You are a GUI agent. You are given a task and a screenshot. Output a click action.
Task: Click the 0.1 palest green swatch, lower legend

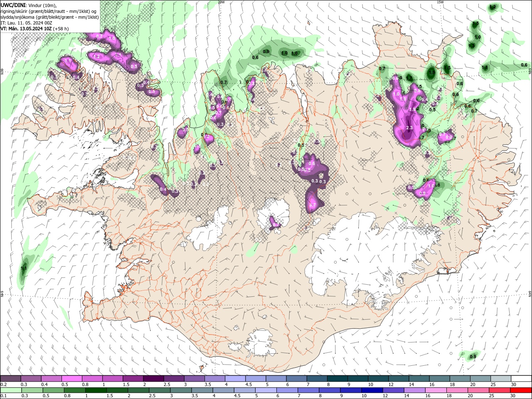pos(11,390)
